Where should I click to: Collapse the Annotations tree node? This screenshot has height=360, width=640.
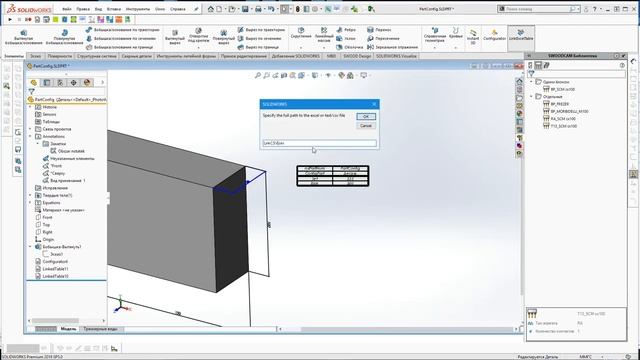(x=30, y=136)
